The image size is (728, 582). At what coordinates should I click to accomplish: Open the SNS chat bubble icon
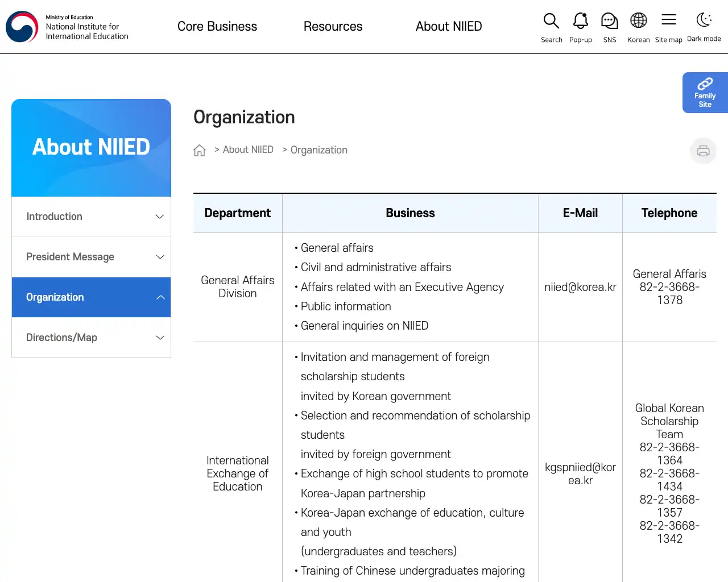point(609,21)
